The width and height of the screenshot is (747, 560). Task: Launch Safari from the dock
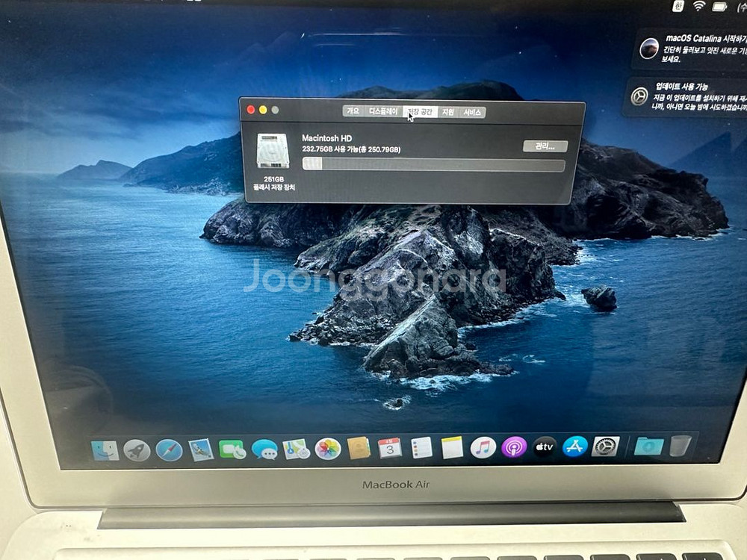[169, 450]
